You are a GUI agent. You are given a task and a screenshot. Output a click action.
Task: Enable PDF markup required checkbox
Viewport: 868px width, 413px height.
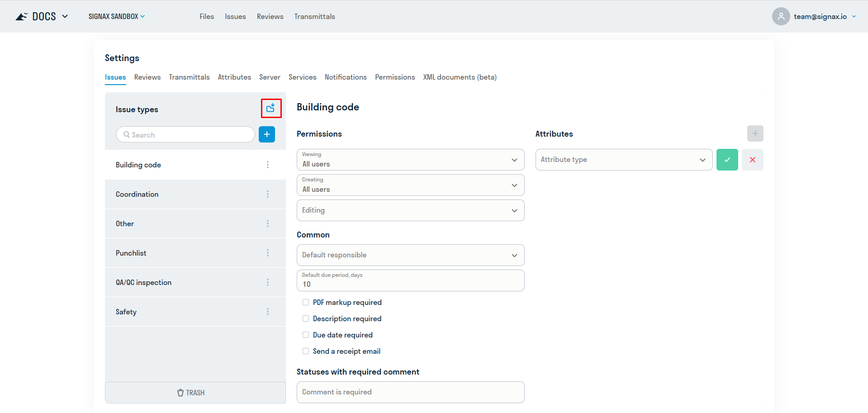[306, 302]
